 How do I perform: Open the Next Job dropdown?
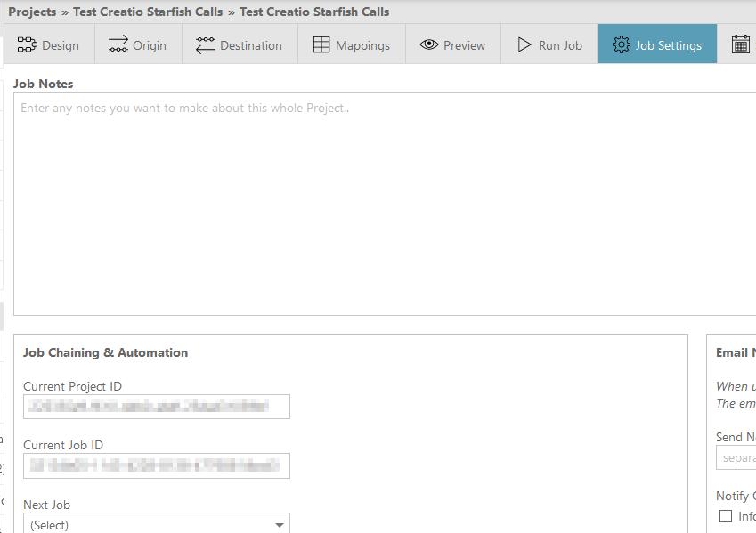157,525
